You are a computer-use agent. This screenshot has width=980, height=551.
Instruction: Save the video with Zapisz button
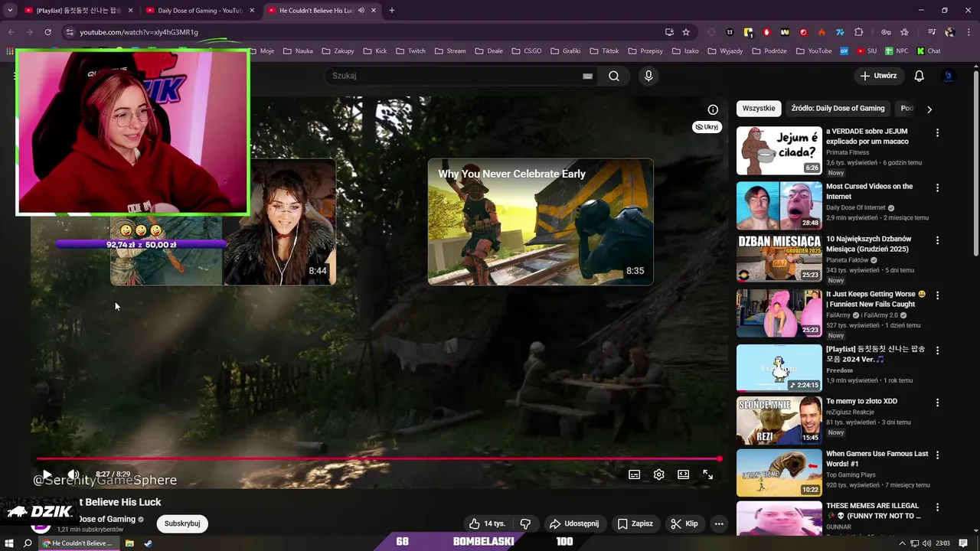tap(635, 523)
